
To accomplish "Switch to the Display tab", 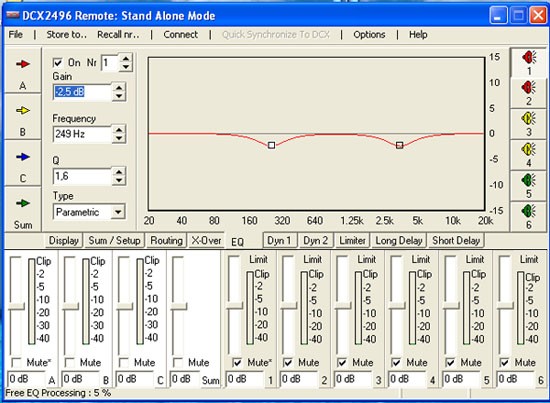I will coord(64,241).
